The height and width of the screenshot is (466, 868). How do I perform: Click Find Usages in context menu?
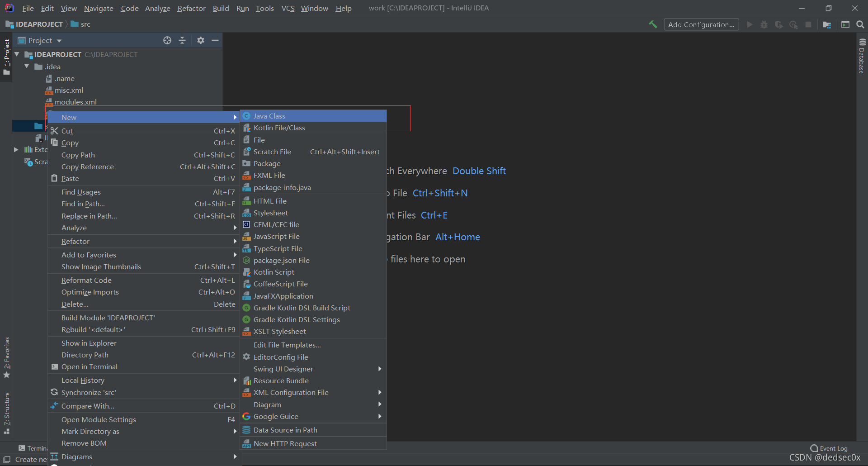click(x=144, y=192)
